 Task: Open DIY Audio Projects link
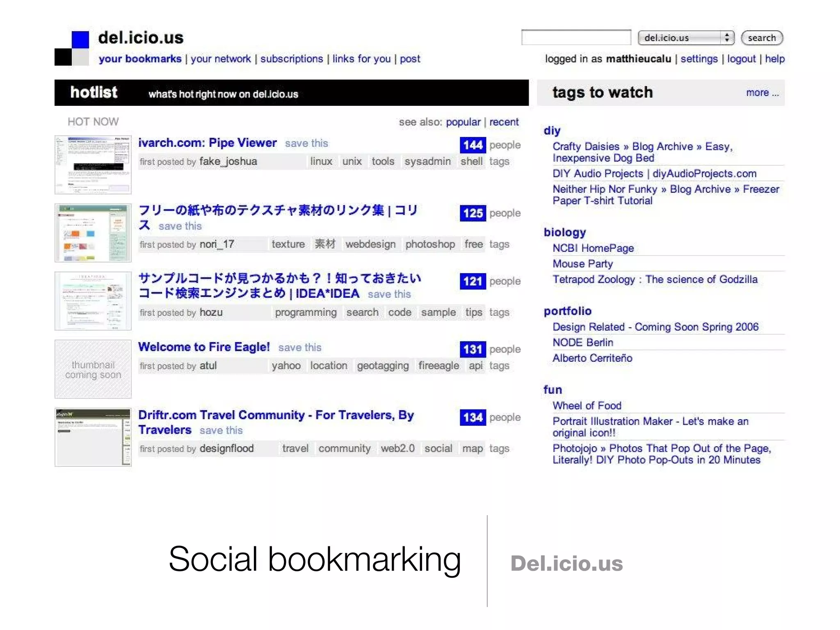655,173
